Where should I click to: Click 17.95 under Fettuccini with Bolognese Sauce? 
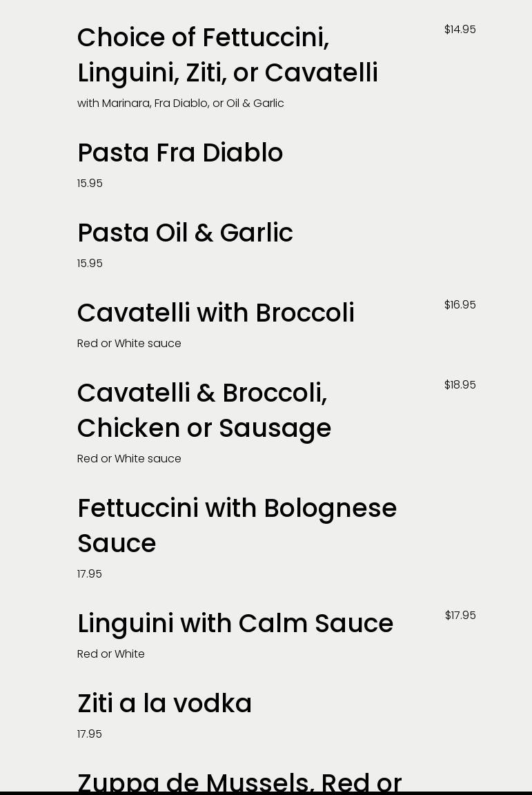click(90, 574)
